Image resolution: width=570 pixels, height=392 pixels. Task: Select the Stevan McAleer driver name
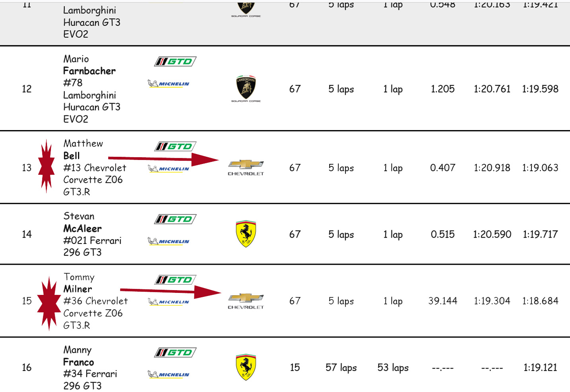[82, 222]
